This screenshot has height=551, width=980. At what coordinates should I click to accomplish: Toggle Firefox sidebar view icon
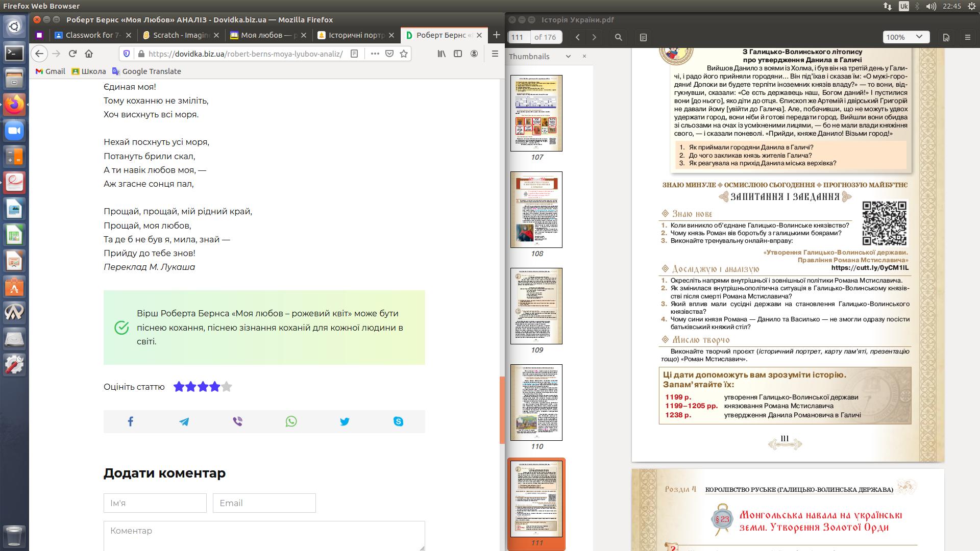tap(458, 54)
